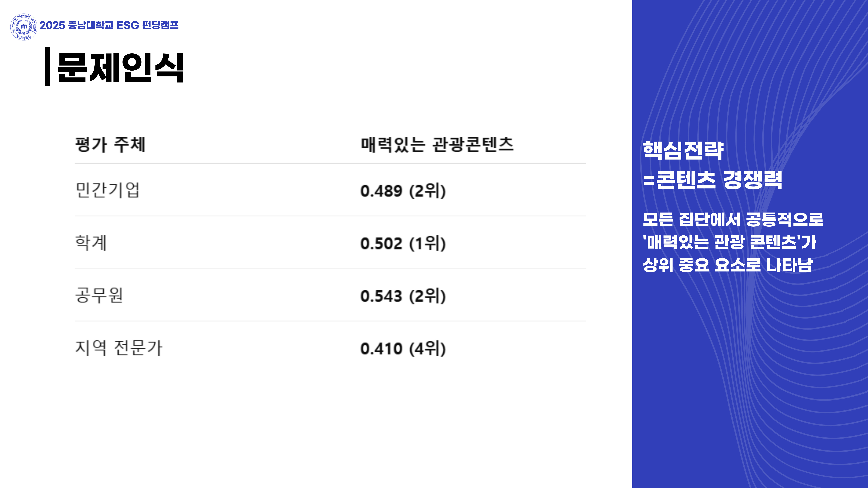Click the value '0.502 (1위)'
This screenshot has height=488, width=868.
click(x=403, y=243)
